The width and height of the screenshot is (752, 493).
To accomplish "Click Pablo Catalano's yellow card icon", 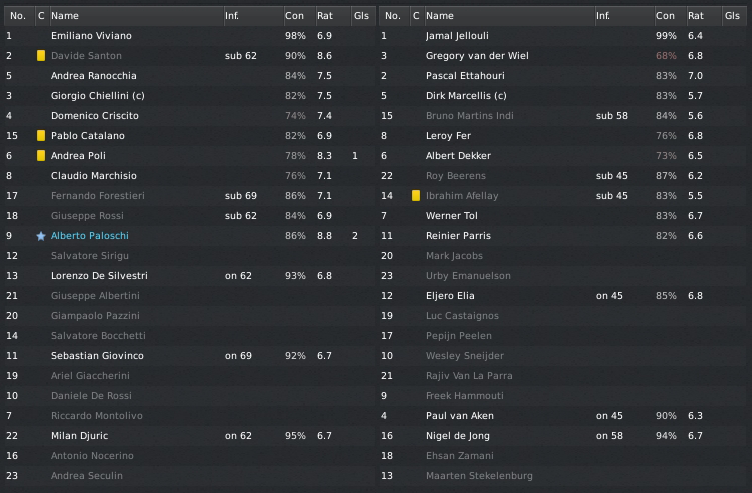I will pyautogui.click(x=41, y=136).
